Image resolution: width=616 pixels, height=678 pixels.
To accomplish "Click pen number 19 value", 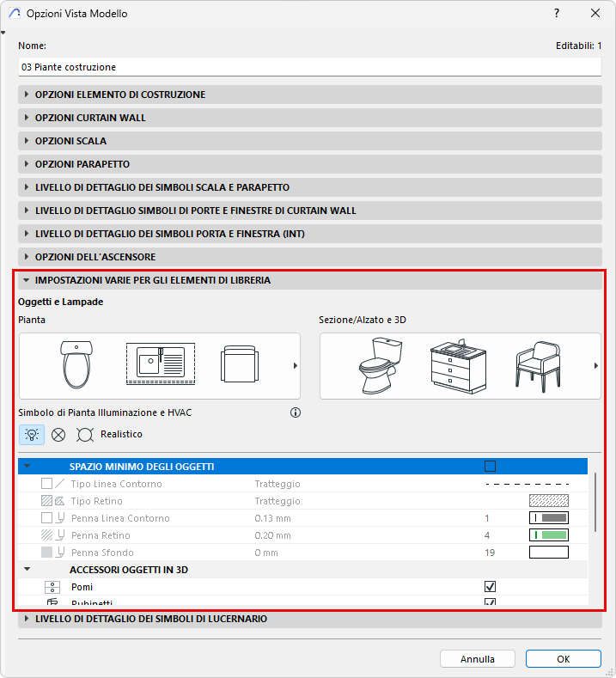I will point(490,553).
